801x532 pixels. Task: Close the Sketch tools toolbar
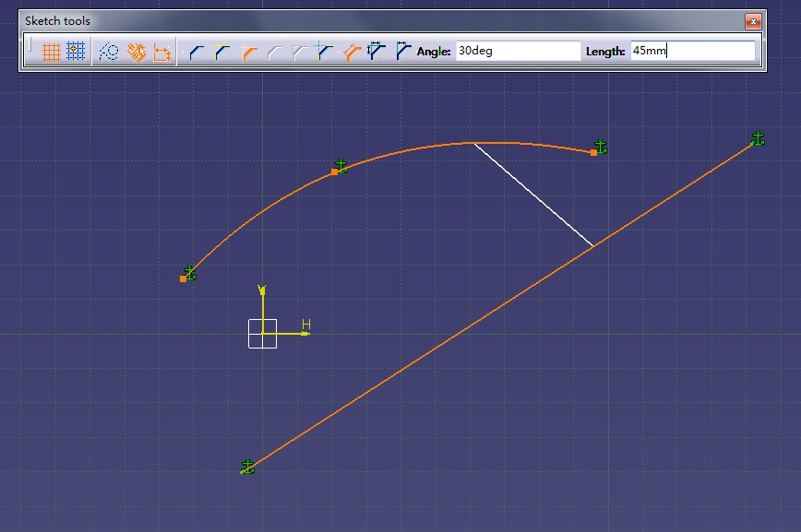pyautogui.click(x=753, y=21)
